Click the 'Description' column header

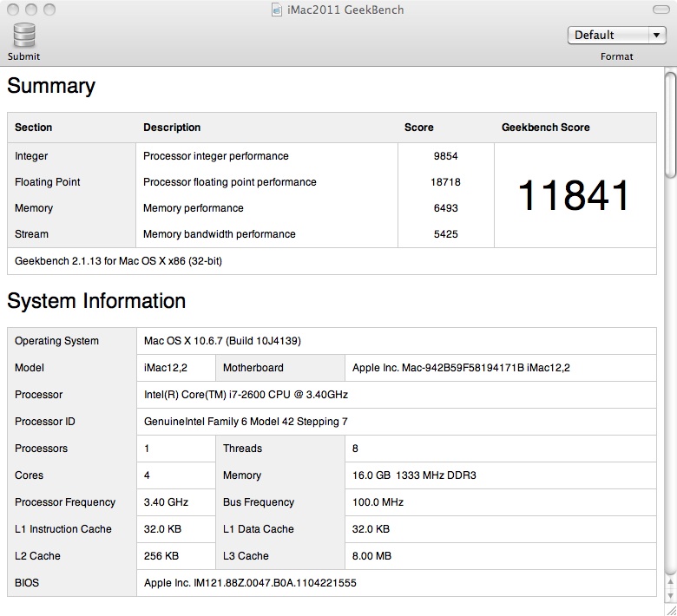click(172, 128)
